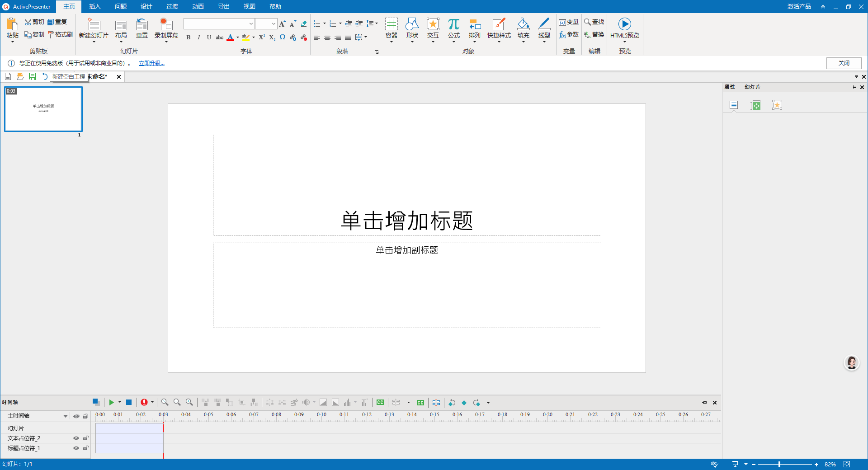This screenshot has width=868, height=470.
Task: Expand the font color dropdown arrow
Action: [x=238, y=38]
